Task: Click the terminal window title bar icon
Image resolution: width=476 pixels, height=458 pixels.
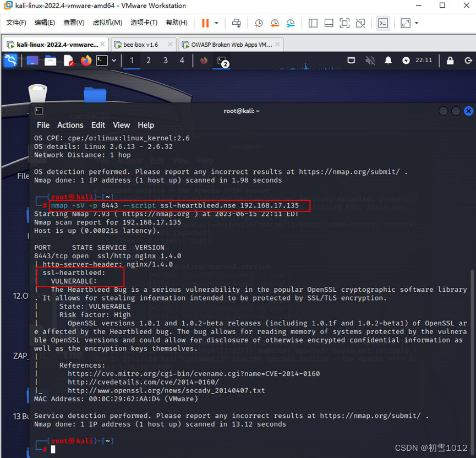Action: click(39, 111)
